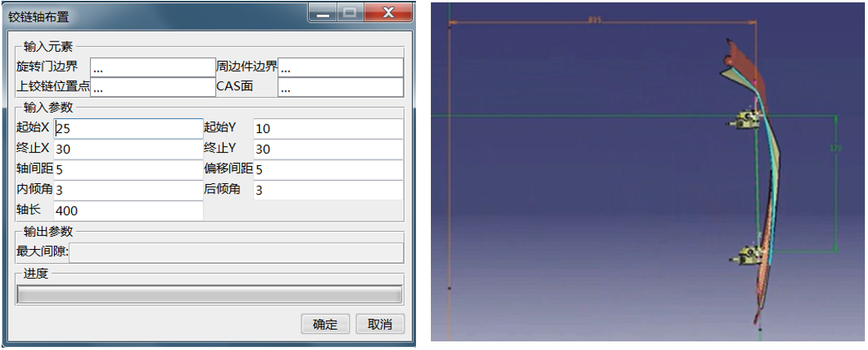This screenshot has height=350, width=868.
Task: Click the 进度 progress bar
Action: (x=210, y=294)
